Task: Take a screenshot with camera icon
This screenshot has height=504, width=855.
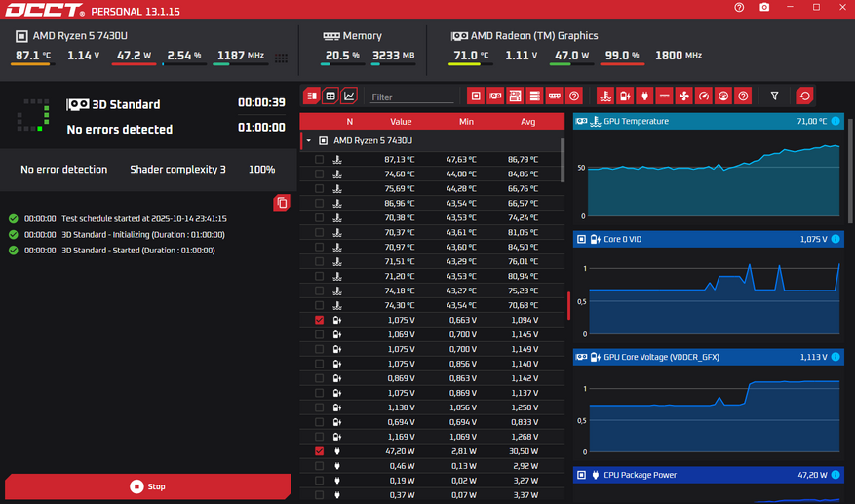Action: coord(764,7)
